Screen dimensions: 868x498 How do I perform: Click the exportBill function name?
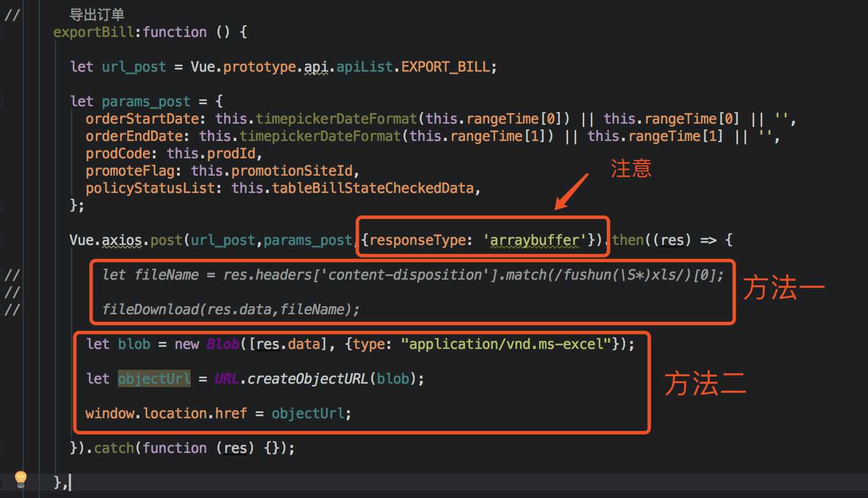click(94, 32)
